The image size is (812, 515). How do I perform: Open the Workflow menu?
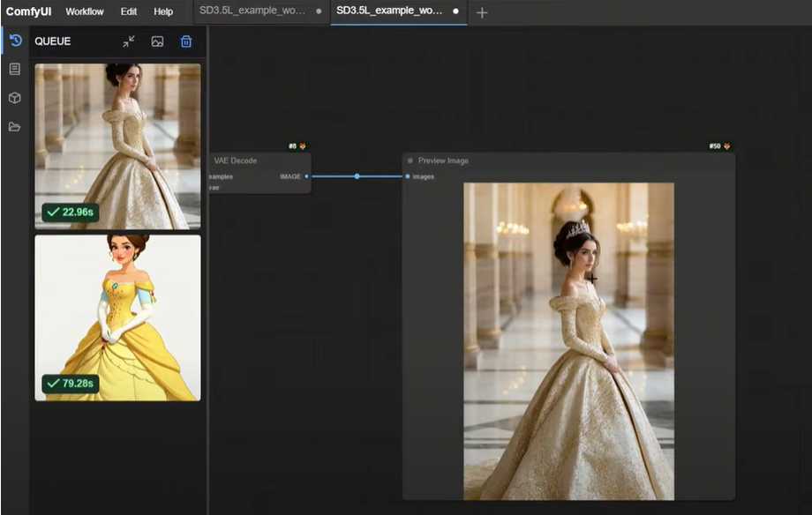pyautogui.click(x=85, y=11)
